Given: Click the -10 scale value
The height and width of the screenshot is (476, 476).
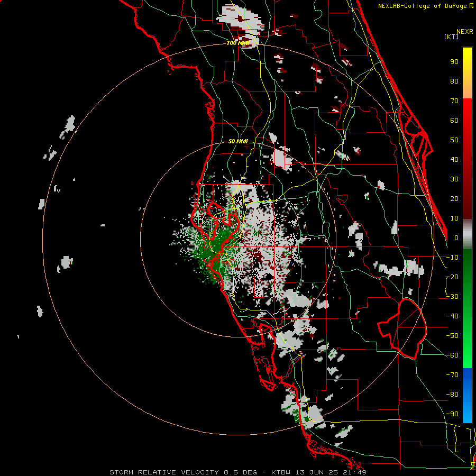Looking at the screenshot, I should 452,258.
